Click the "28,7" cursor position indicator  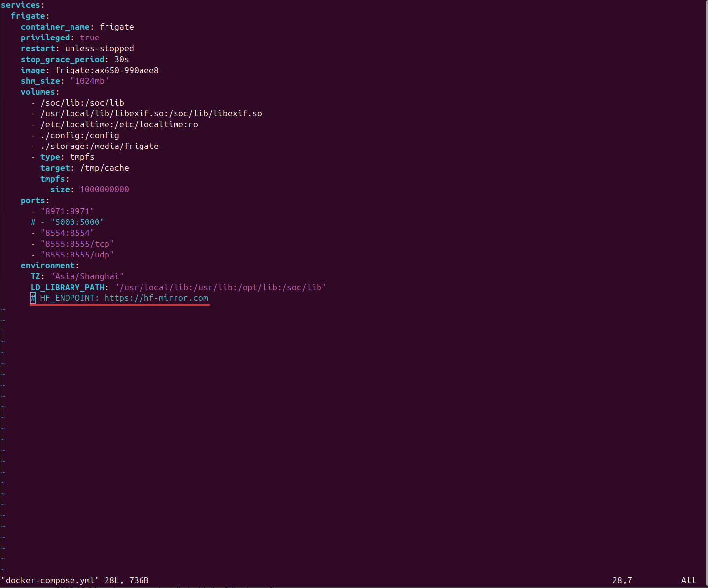pyautogui.click(x=622, y=581)
